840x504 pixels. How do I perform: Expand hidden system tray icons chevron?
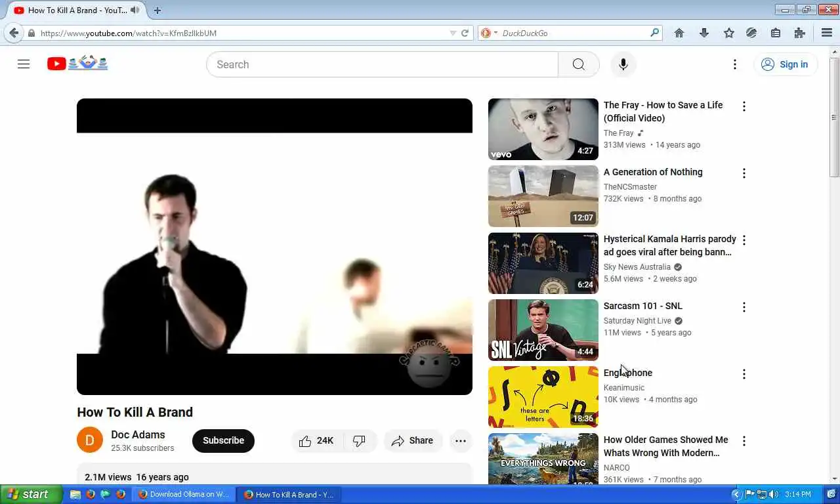(736, 494)
